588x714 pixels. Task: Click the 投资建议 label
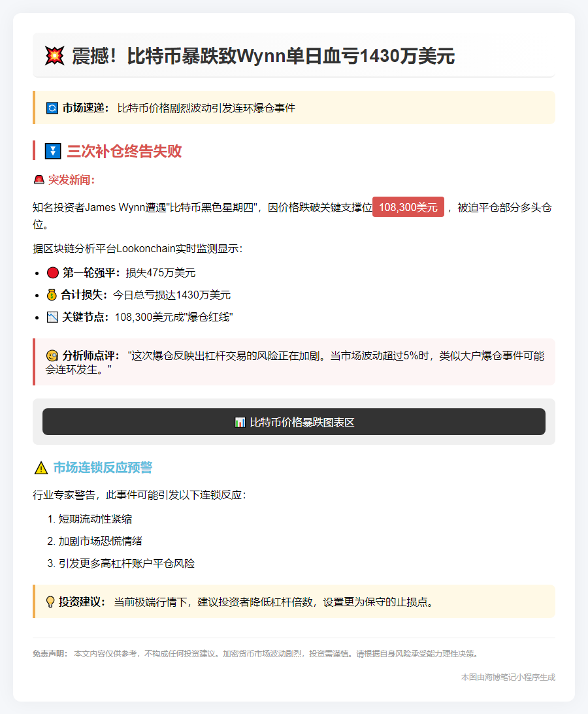tap(82, 602)
